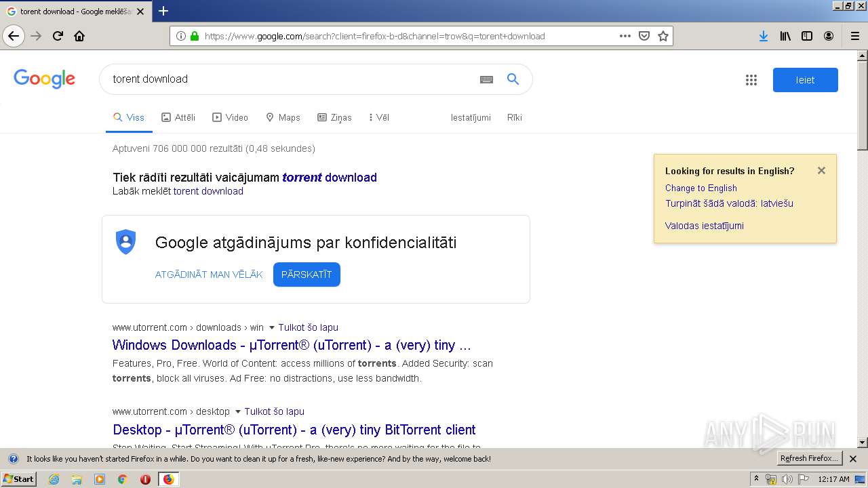Select the URL in address bar
Screen dimensions: 868x488
(374, 36)
